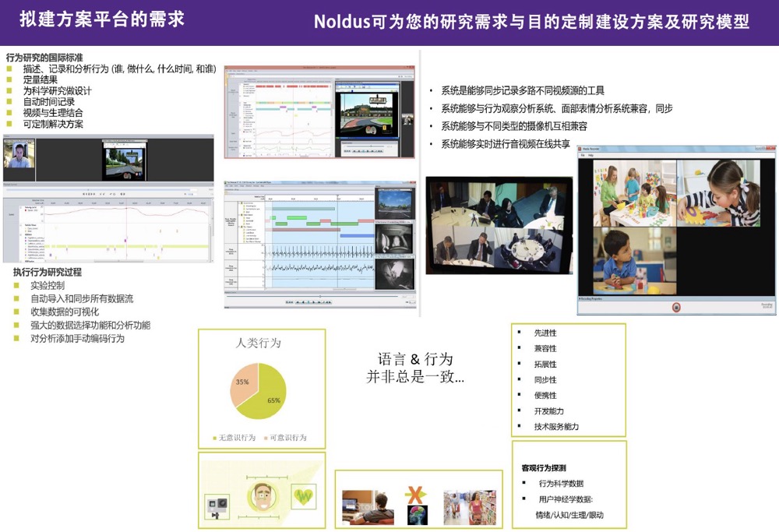Click the 拟建方案平台的需求 title
The height and width of the screenshot is (532, 779).
click(102, 19)
